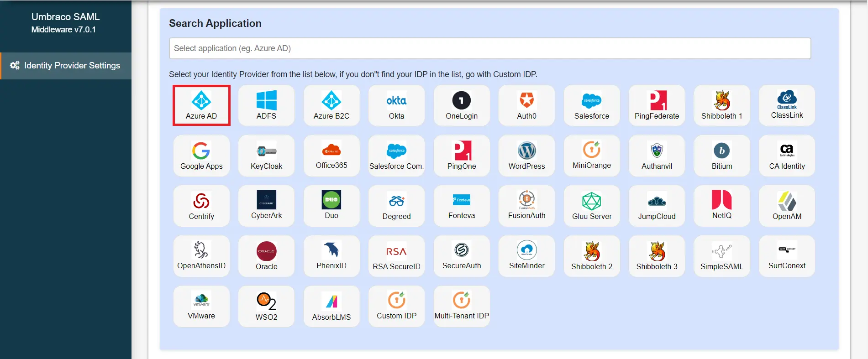Pick ClassLink from the providers
The image size is (868, 359).
pyautogui.click(x=787, y=105)
